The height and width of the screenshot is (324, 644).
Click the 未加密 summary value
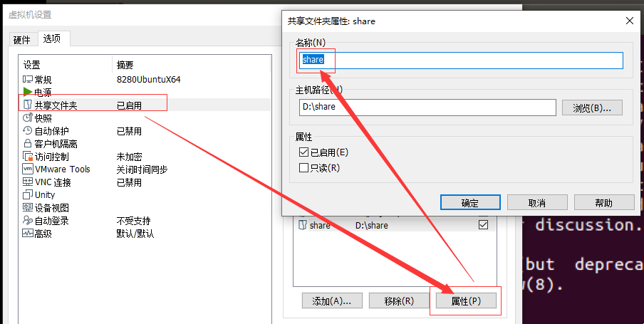click(130, 157)
